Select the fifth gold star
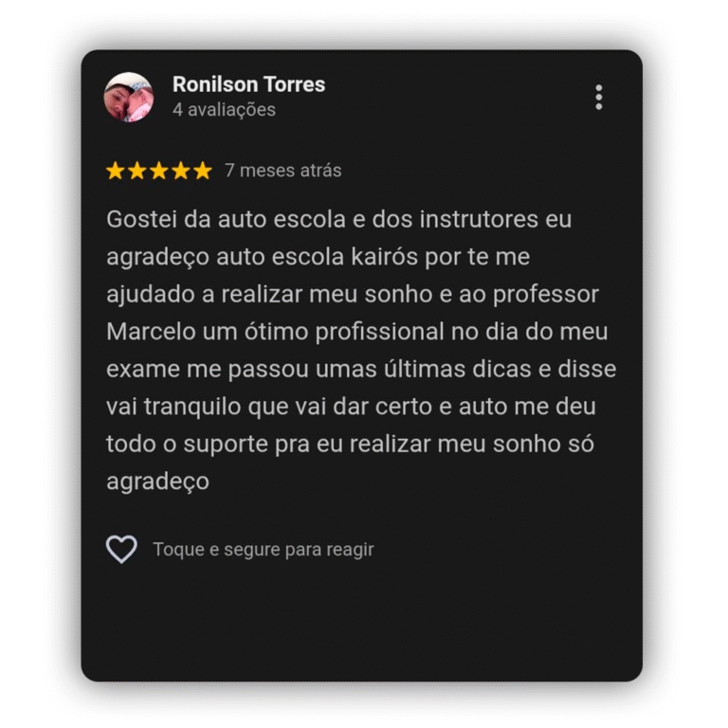This screenshot has height=728, width=728. [x=203, y=171]
